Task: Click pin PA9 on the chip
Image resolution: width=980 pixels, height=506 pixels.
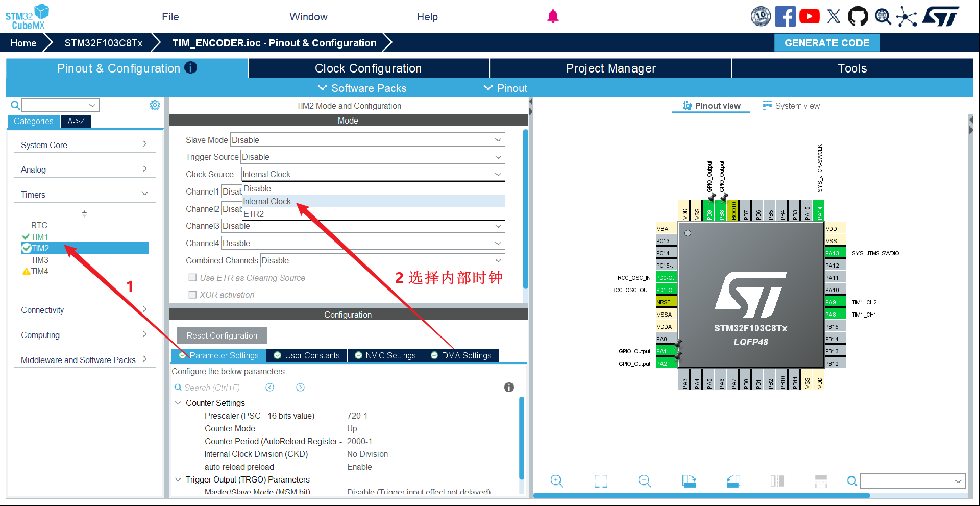Action: (836, 302)
